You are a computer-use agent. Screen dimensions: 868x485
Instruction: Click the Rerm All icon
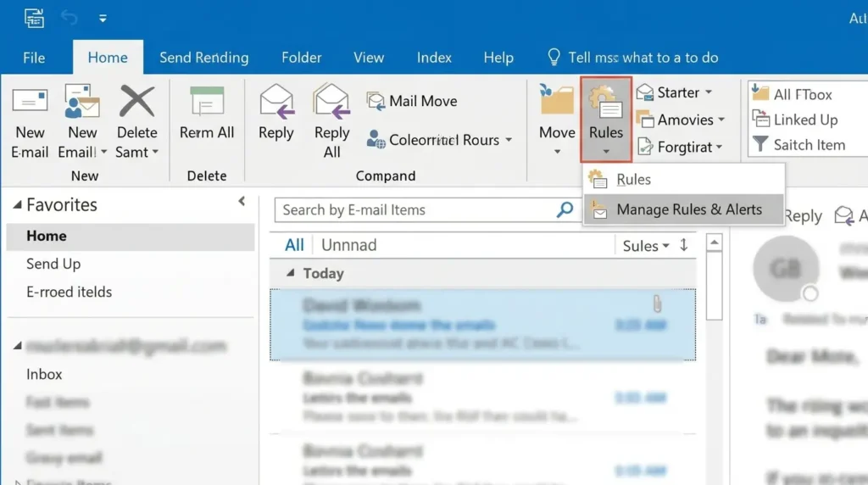click(x=207, y=102)
